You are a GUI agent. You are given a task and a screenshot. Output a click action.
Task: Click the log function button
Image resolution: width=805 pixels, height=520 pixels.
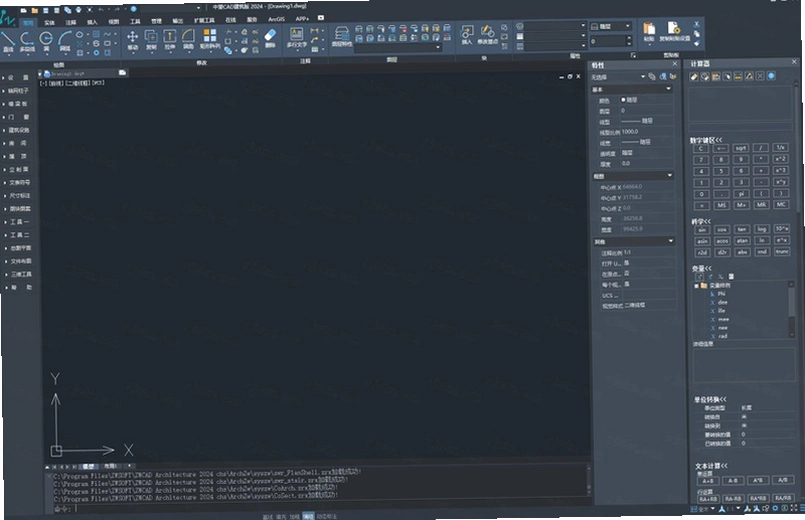tap(761, 229)
